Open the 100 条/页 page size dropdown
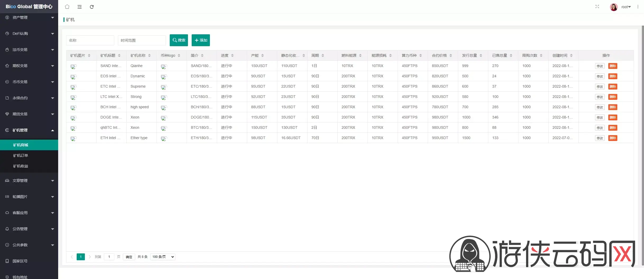 point(163,257)
